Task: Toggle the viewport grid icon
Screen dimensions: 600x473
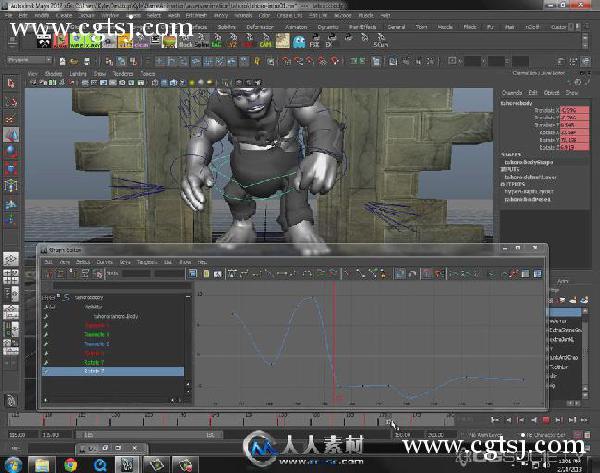Action: point(85,83)
